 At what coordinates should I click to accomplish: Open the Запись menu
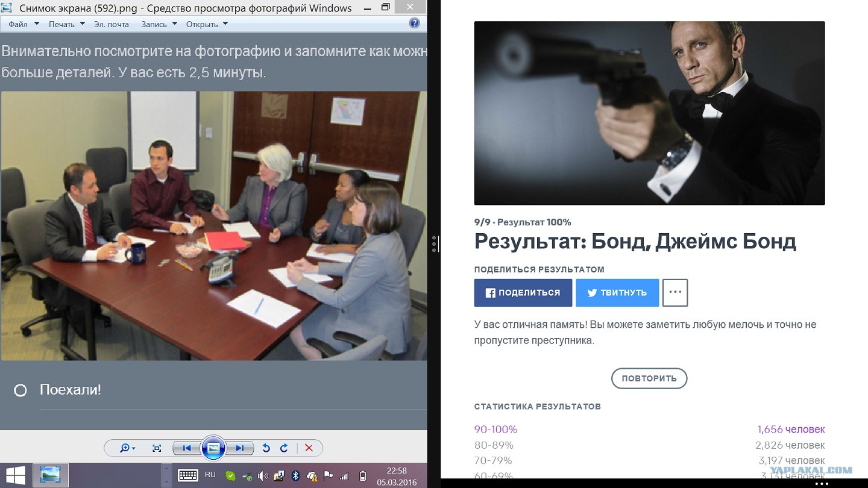pyautogui.click(x=159, y=24)
